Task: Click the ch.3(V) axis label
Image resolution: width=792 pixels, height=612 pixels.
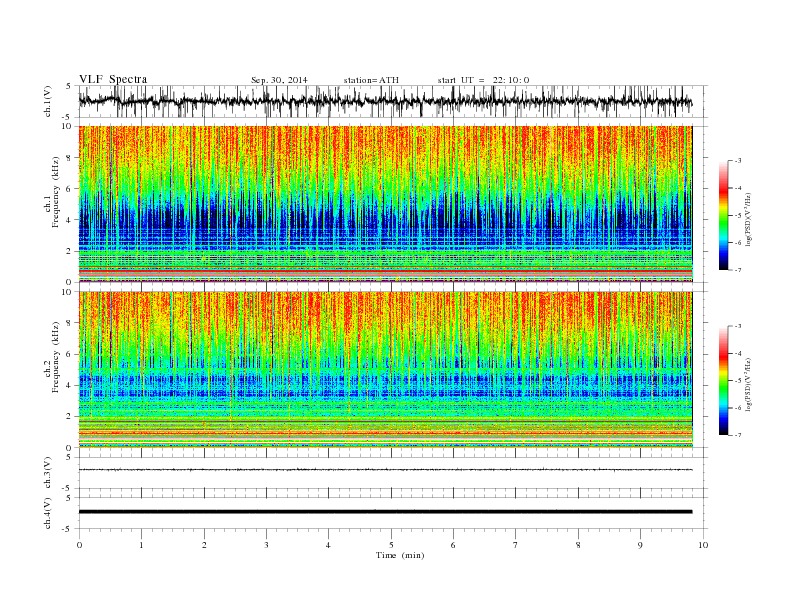Action: pos(48,473)
